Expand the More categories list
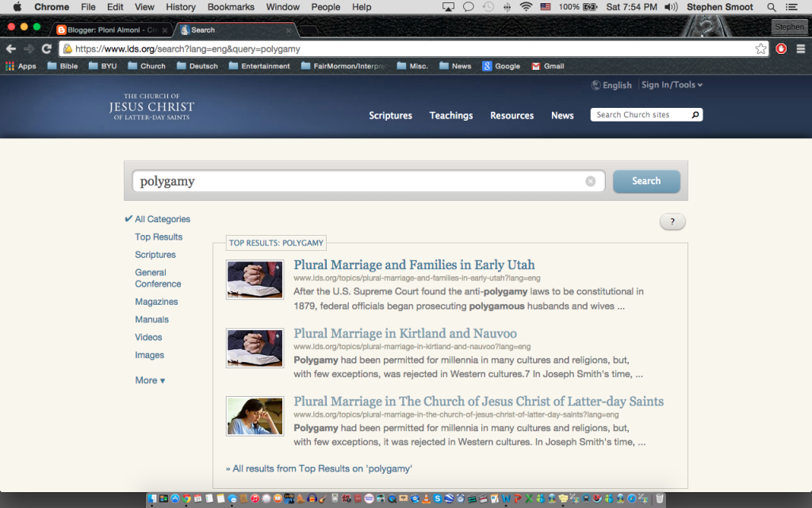812x508 pixels. [150, 380]
